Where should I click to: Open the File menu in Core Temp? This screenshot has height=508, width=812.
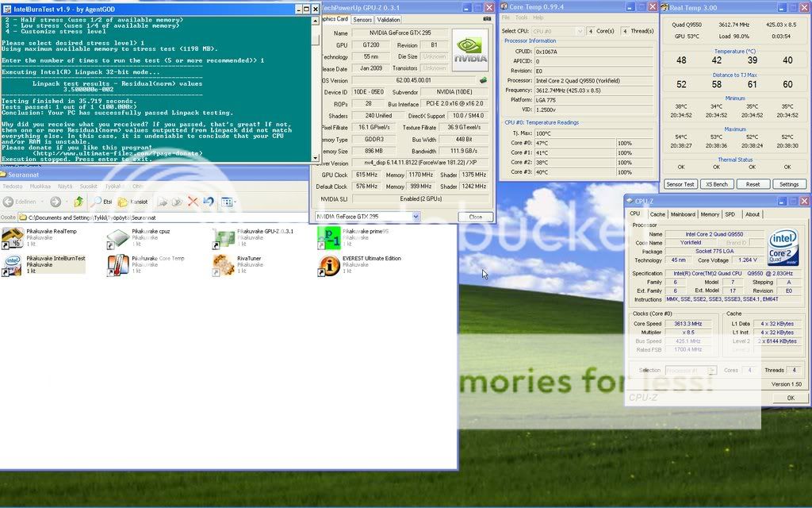(506, 17)
